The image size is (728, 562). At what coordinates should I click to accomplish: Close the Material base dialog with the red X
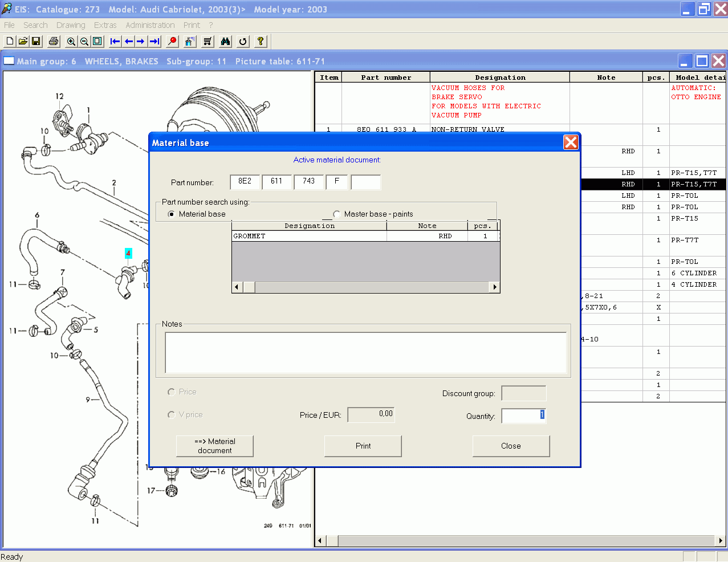coord(571,142)
